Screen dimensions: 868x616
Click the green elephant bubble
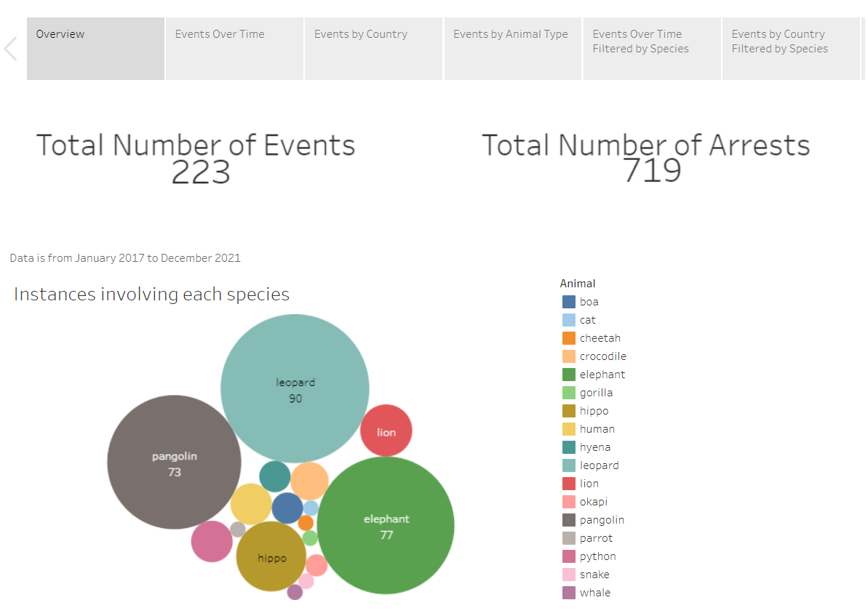point(386,525)
